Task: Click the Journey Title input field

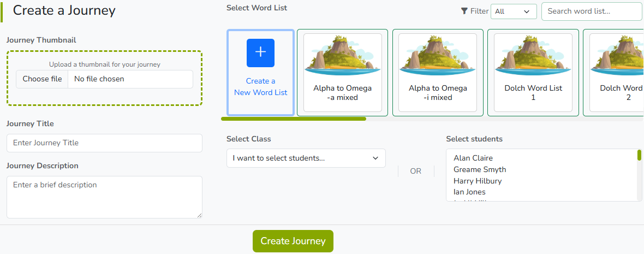Action: coord(104,143)
